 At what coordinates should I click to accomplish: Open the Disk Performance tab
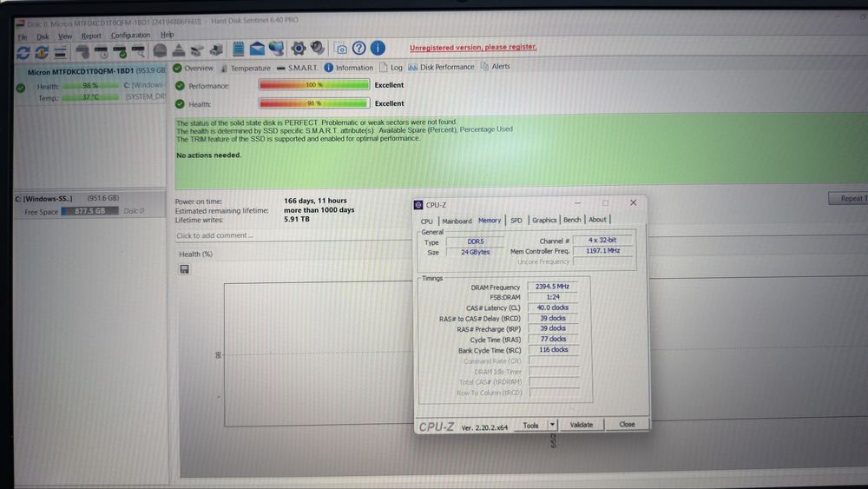point(441,67)
